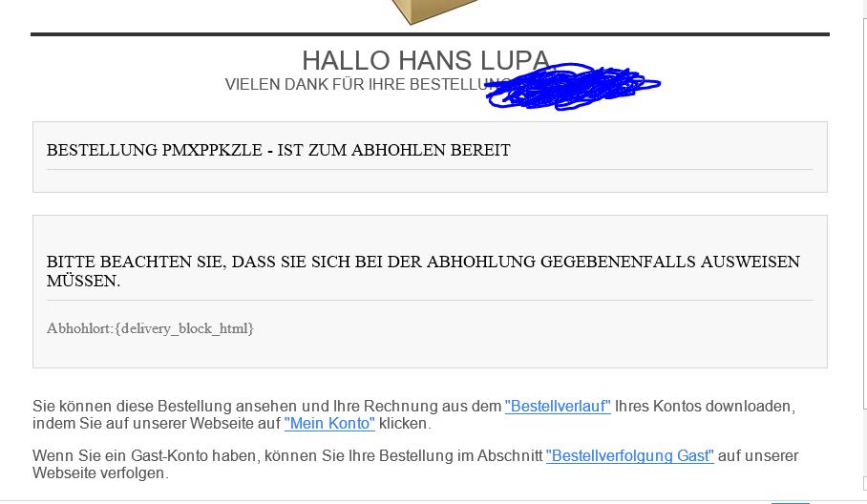
Task: Click order reference PMXPPKZLE text
Action: pos(212,150)
